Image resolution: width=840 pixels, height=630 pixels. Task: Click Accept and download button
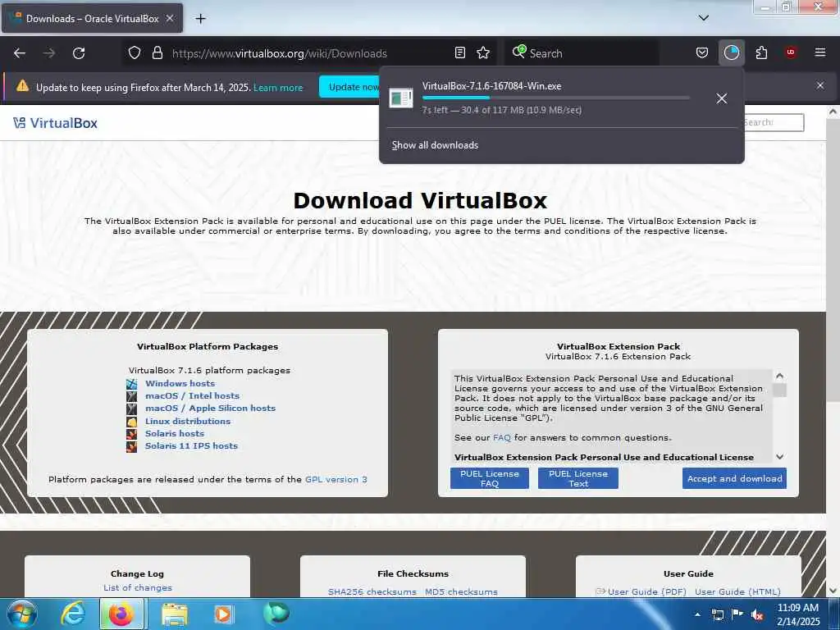[x=734, y=478]
